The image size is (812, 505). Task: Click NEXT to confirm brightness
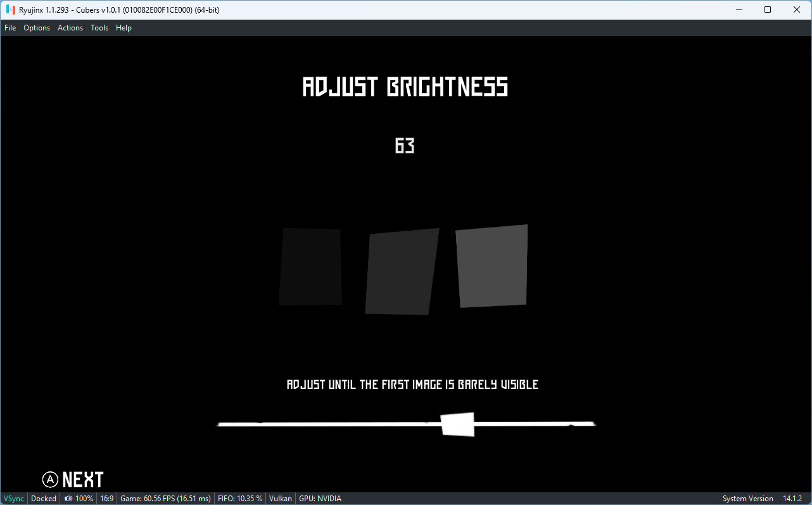point(82,479)
